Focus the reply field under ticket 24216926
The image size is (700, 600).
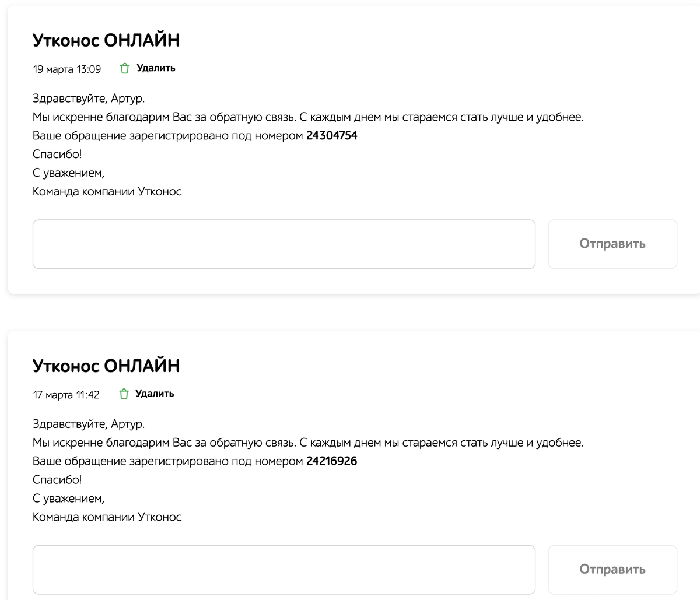(x=284, y=570)
